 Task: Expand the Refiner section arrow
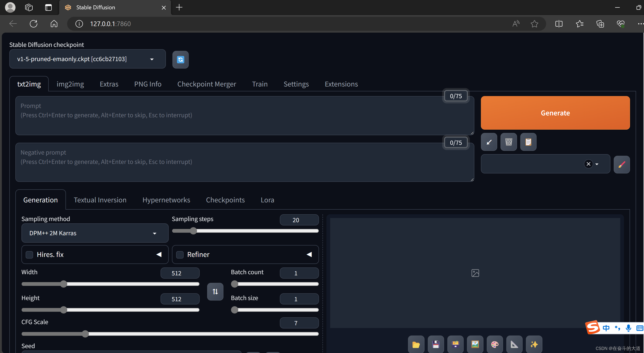pyautogui.click(x=309, y=254)
